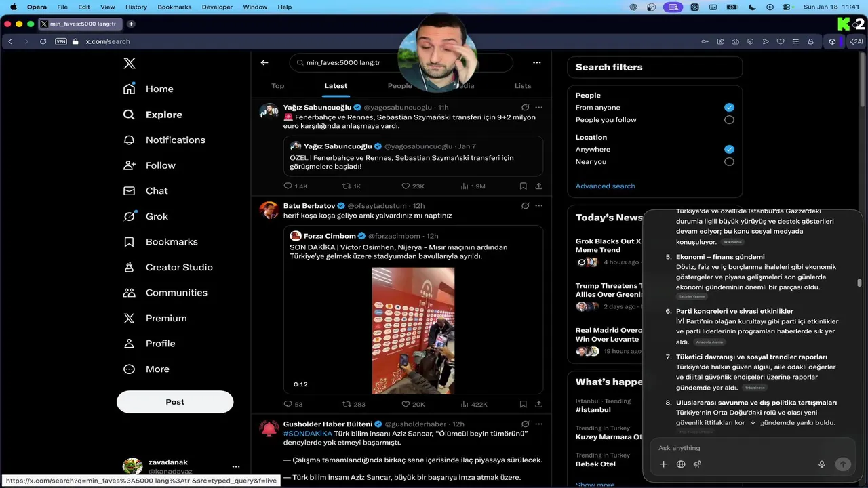868x488 pixels.
Task: Select the Anywhere location radio option
Action: tap(729, 149)
